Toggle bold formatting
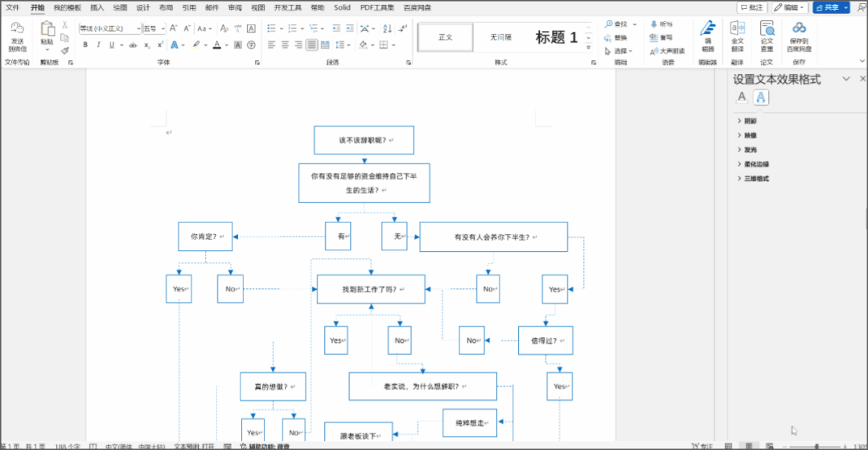The image size is (868, 450). tap(86, 44)
